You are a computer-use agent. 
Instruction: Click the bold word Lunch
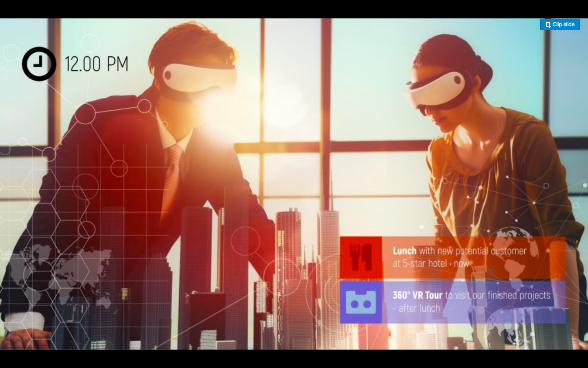pyautogui.click(x=404, y=251)
